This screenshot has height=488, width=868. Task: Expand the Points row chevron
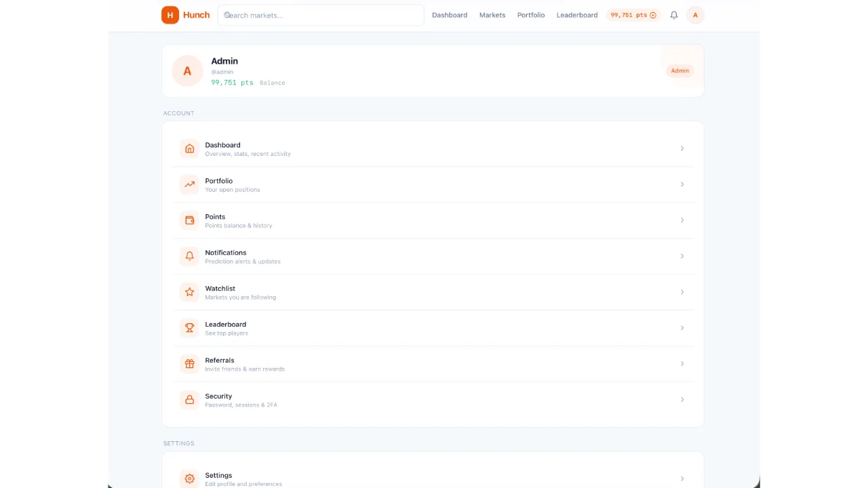click(x=682, y=220)
